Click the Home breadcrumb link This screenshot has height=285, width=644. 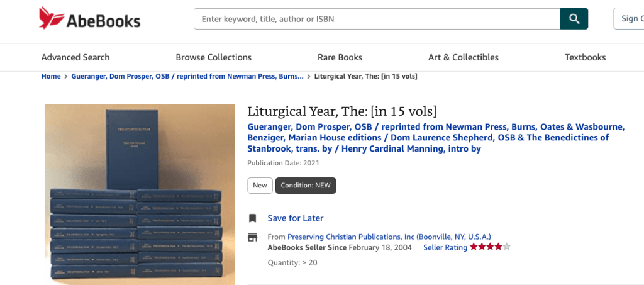tap(51, 76)
